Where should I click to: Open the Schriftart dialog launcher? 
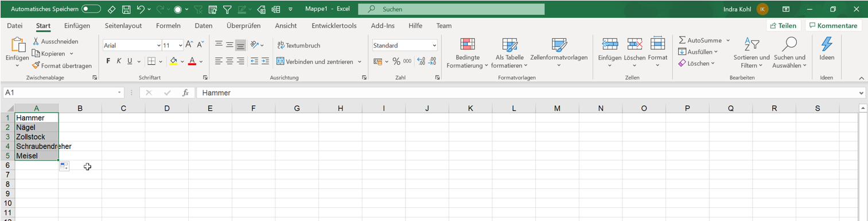206,77
